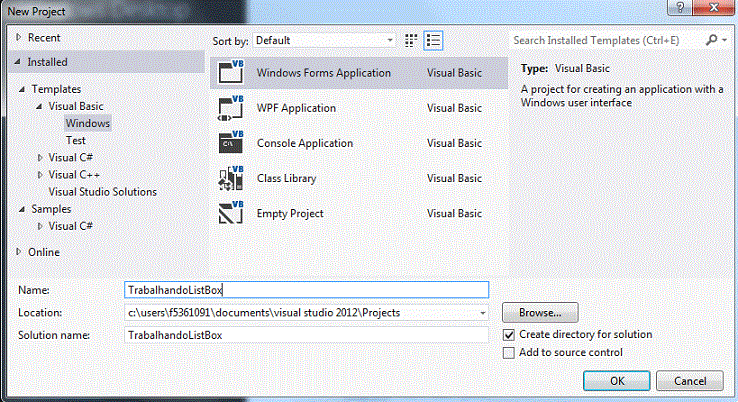Click the Windows Forms Application template icon
The height and width of the screenshot is (402, 738).
tap(231, 72)
